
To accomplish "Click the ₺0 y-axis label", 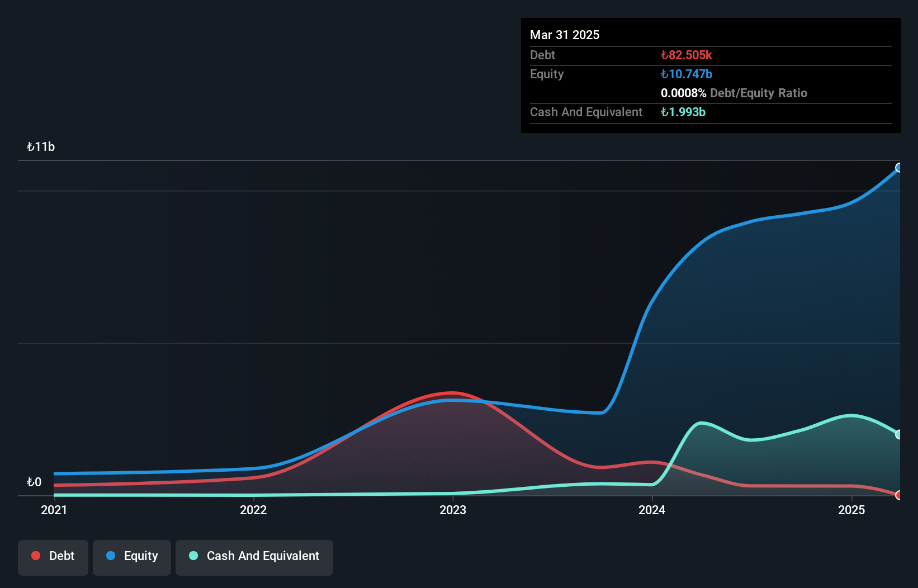I will pos(34,482).
